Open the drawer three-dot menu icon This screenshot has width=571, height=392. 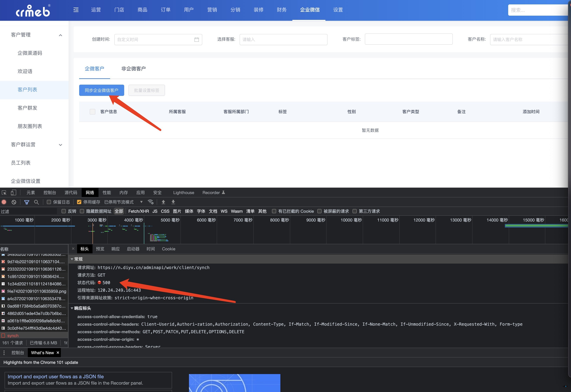(4, 353)
